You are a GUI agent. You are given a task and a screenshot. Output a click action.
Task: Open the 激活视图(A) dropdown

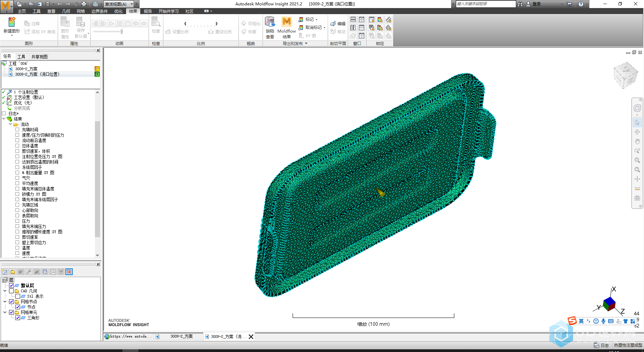pos(131,4)
